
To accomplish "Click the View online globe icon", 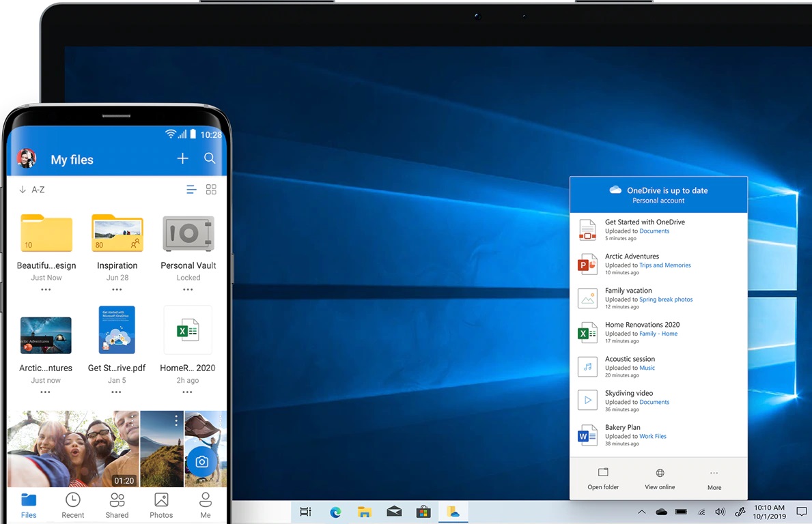I will pyautogui.click(x=659, y=473).
